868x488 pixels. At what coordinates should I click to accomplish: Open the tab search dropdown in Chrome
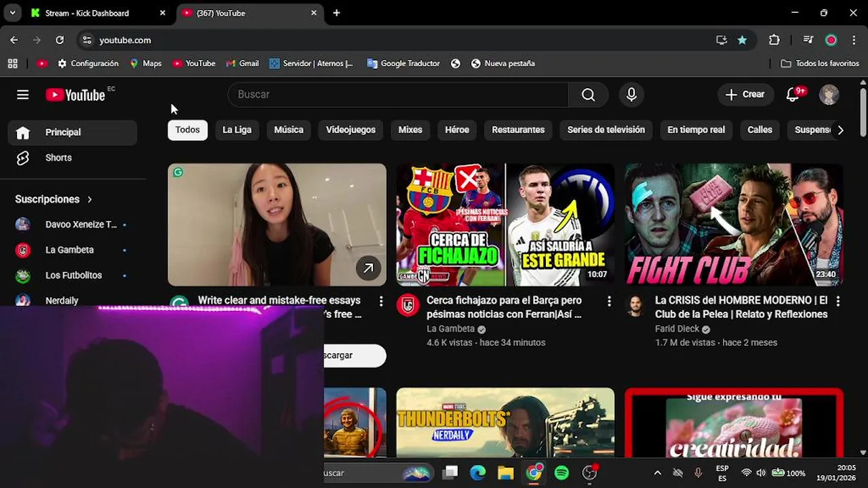(x=12, y=13)
